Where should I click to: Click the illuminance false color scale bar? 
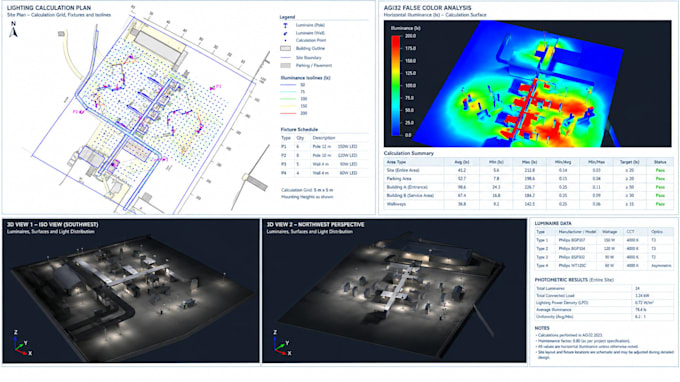tap(396, 85)
